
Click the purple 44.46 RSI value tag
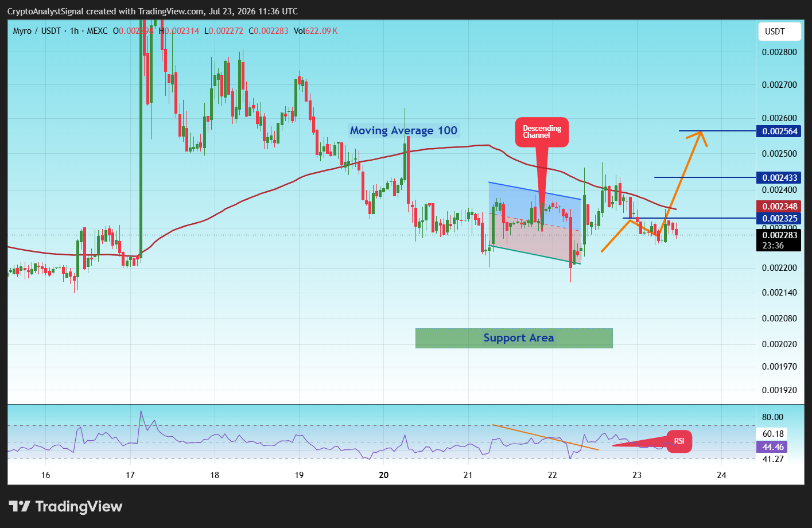click(773, 447)
